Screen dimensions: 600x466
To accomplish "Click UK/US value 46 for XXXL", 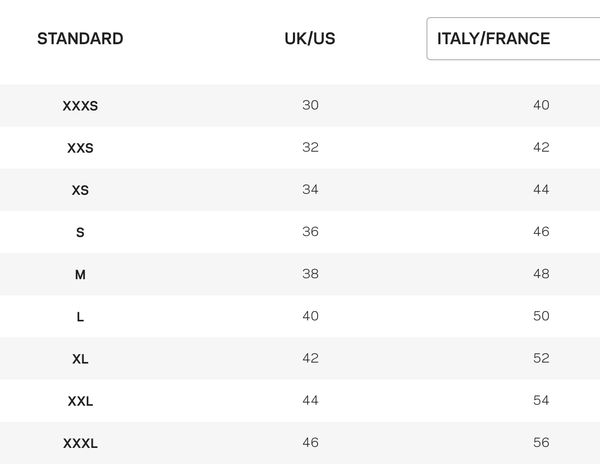I will click(x=310, y=441).
